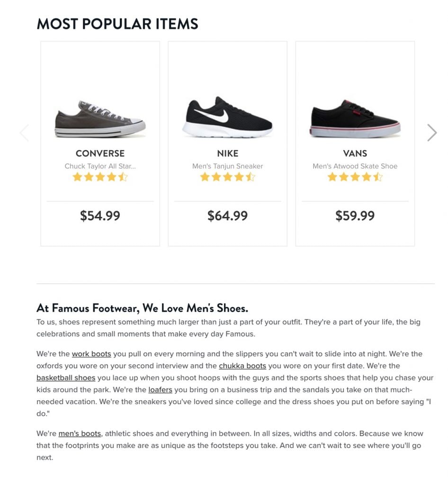448x485 pixels.
Task: Open the Converse Chuck Taylor shoe image
Action: [x=100, y=119]
